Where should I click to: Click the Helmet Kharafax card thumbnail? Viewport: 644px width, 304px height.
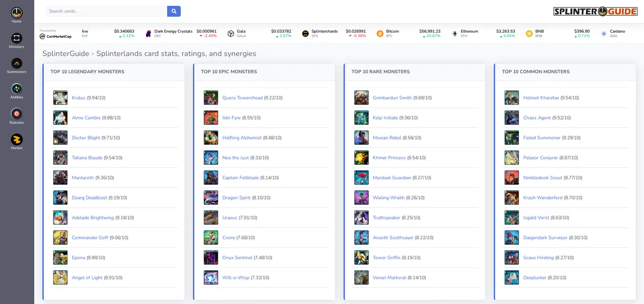pyautogui.click(x=512, y=98)
